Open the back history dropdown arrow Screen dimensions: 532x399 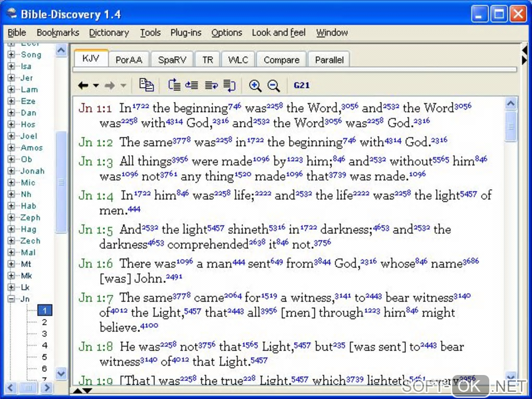pos(96,86)
